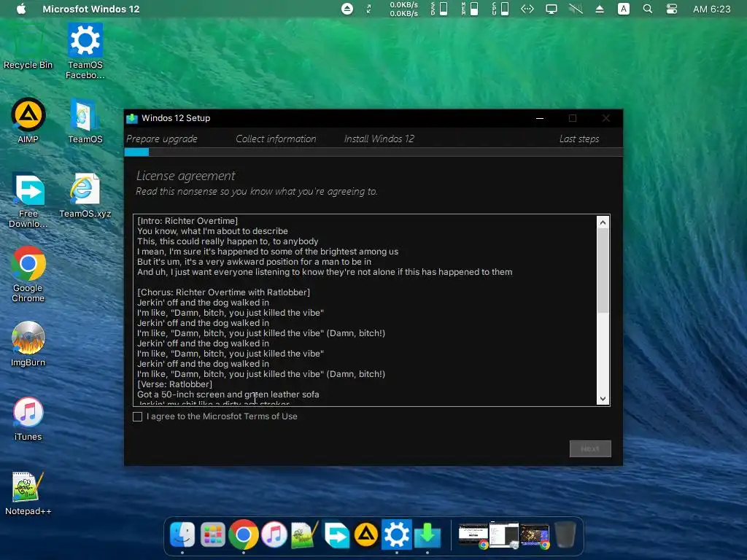
Task: Open Notepad++ from the desktop
Action: click(x=28, y=494)
